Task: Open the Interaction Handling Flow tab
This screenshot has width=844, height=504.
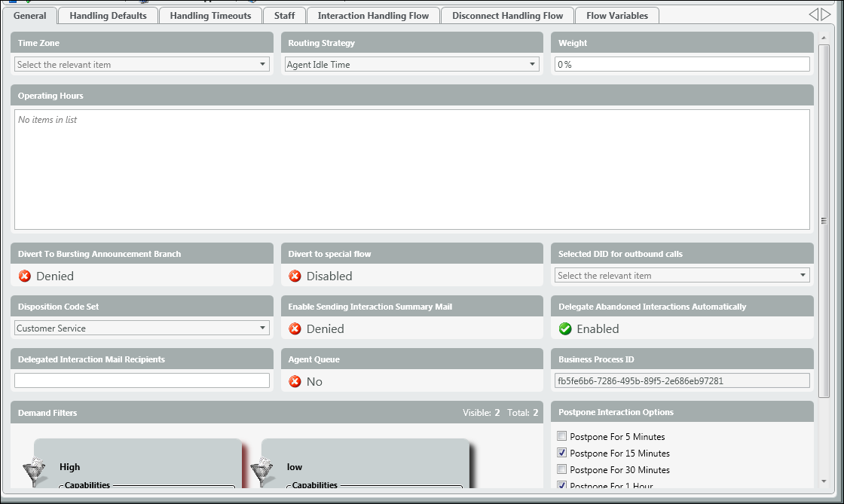Action: click(373, 16)
